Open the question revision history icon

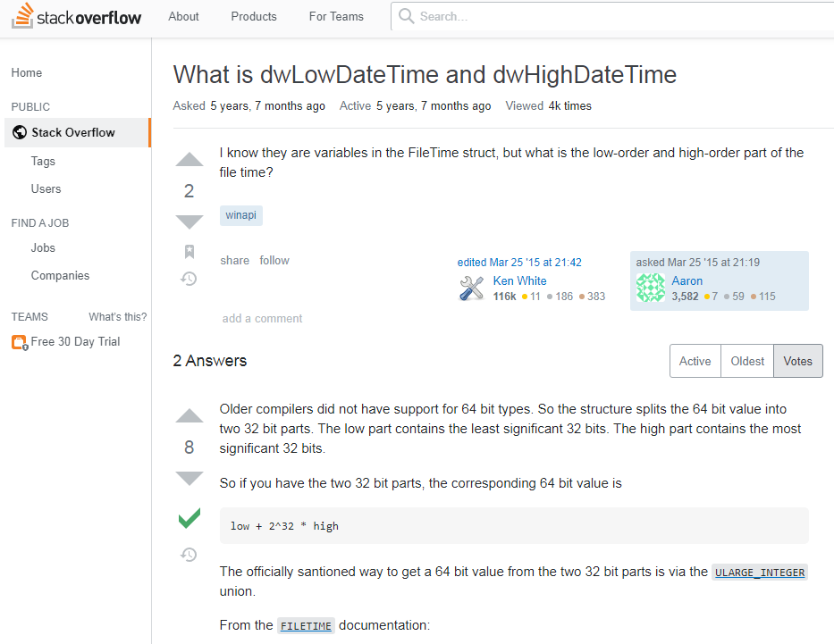(189, 279)
